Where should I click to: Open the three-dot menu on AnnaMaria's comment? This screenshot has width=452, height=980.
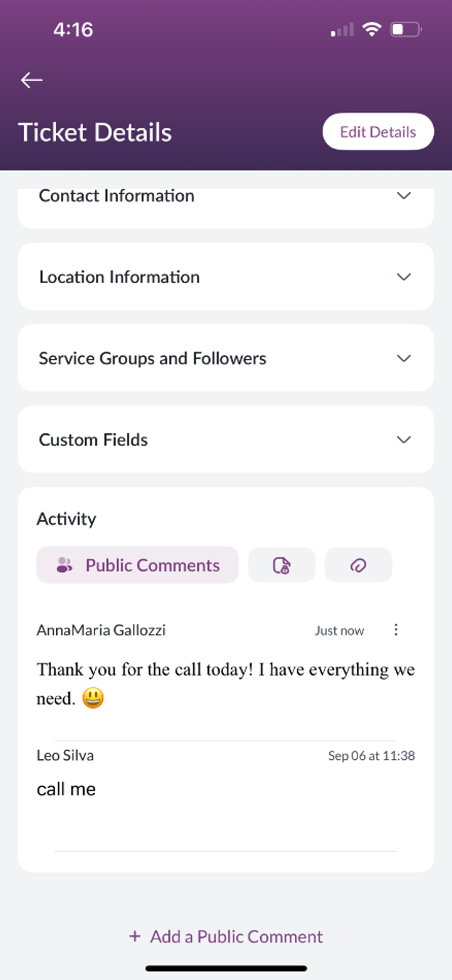(396, 630)
